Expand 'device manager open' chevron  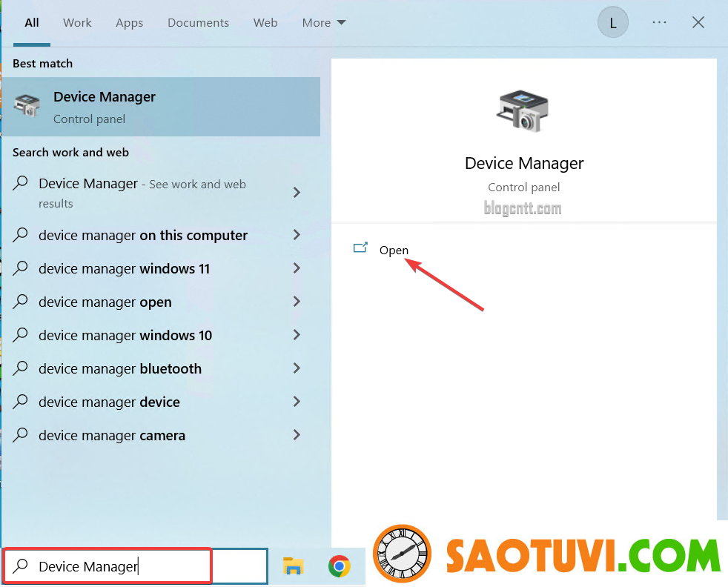297,302
